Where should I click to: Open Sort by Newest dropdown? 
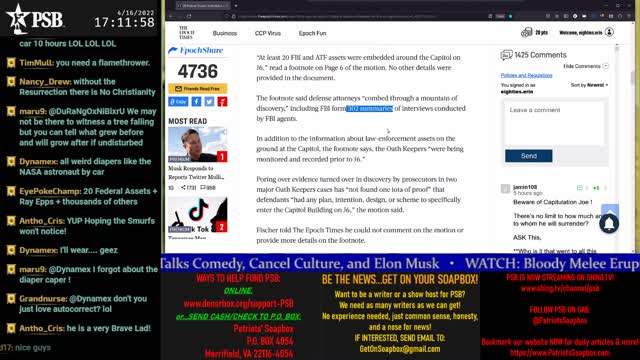(589, 85)
